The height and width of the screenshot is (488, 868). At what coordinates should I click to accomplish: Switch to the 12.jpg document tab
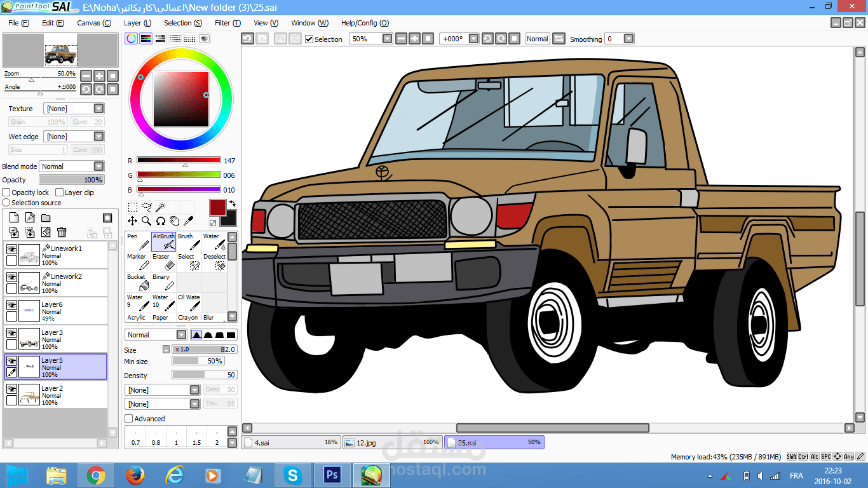(x=392, y=442)
